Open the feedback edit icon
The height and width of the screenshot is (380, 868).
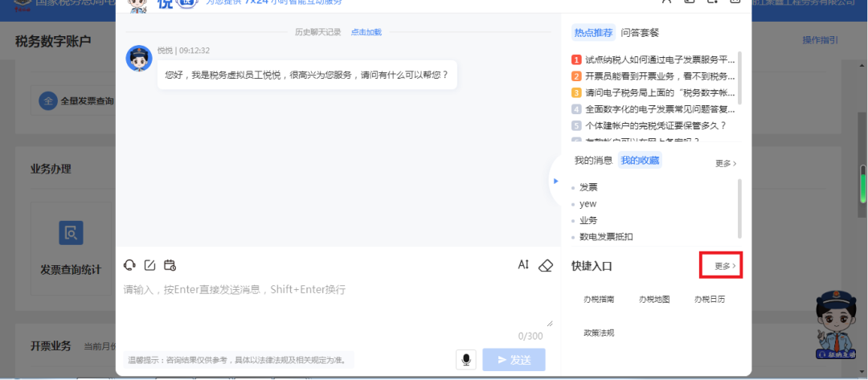coord(149,265)
